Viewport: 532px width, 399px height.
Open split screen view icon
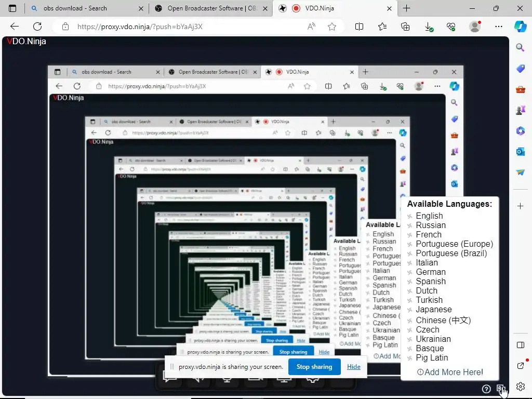359,26
